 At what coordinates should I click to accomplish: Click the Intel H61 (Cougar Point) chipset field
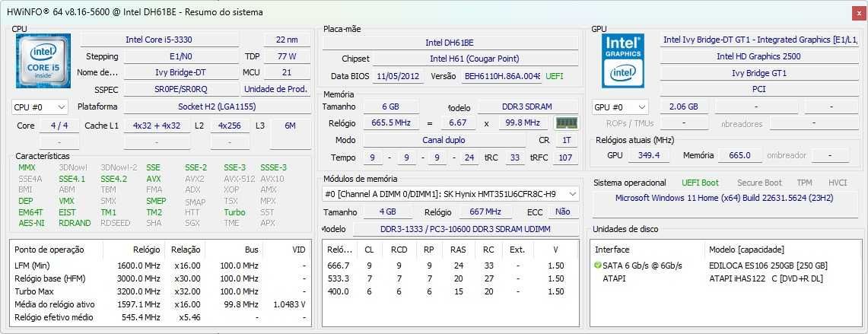[475, 59]
